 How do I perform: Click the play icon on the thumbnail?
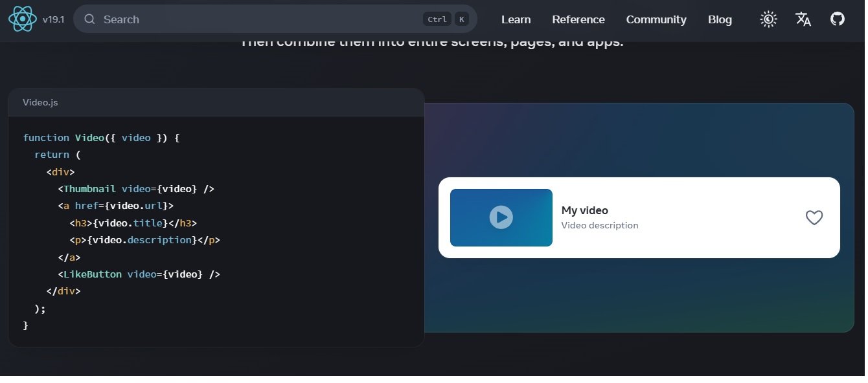pos(501,217)
